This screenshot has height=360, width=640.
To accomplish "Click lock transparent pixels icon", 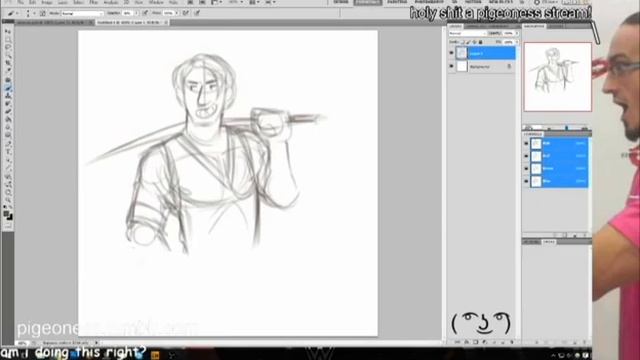I will click(462, 42).
